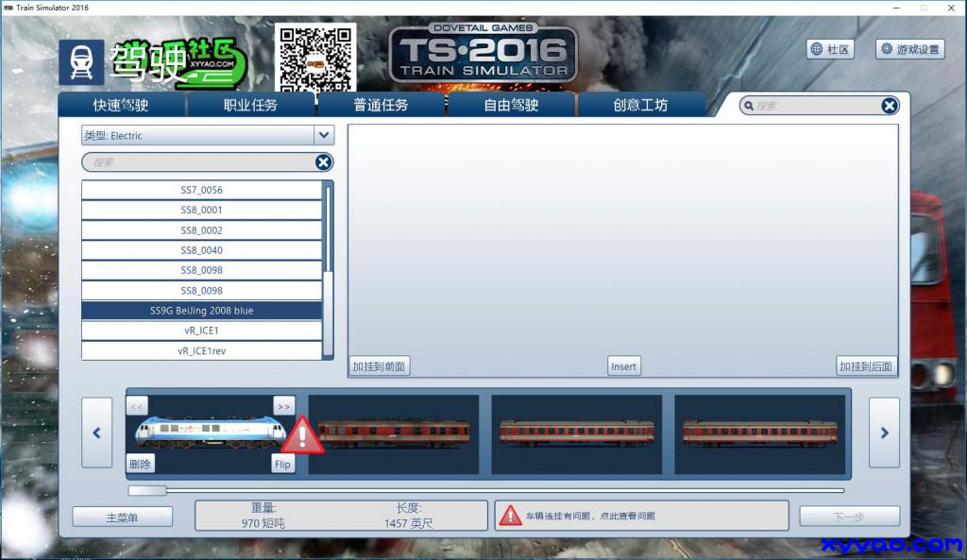Move locomotive right with >> button

(283, 406)
